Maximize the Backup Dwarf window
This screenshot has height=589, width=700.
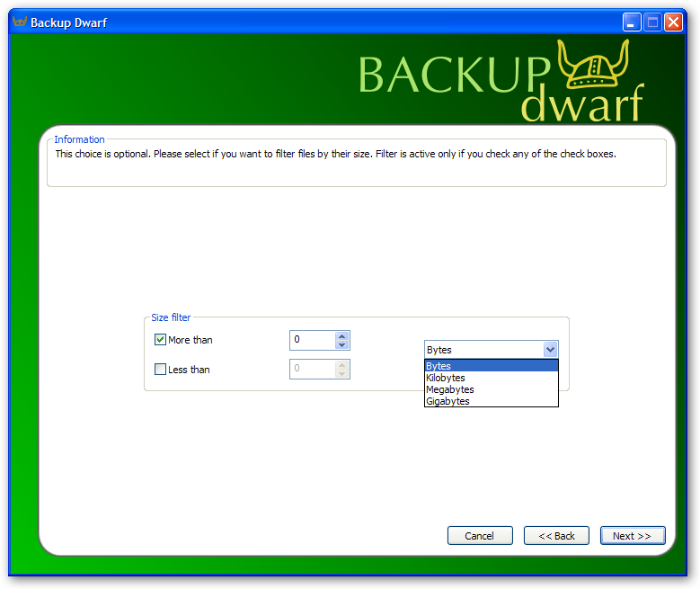point(652,22)
